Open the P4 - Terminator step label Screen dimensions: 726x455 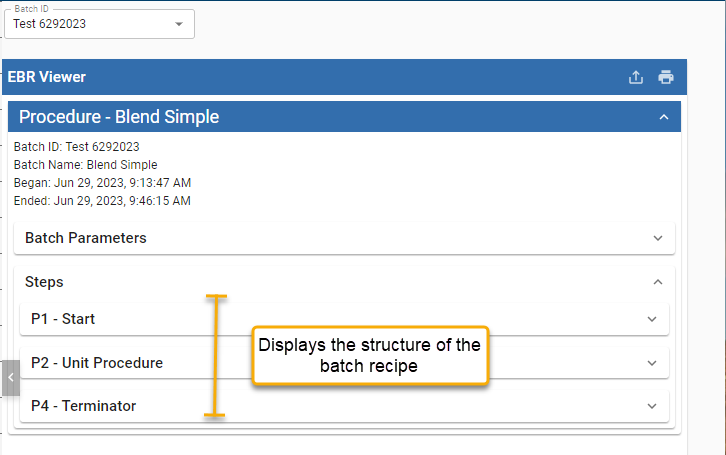(83, 406)
